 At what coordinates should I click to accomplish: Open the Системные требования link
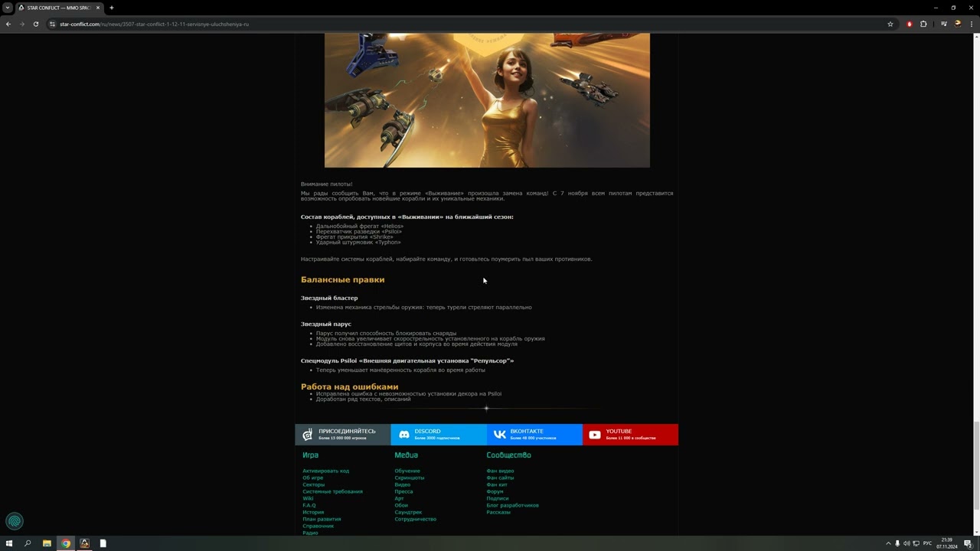[332, 491]
